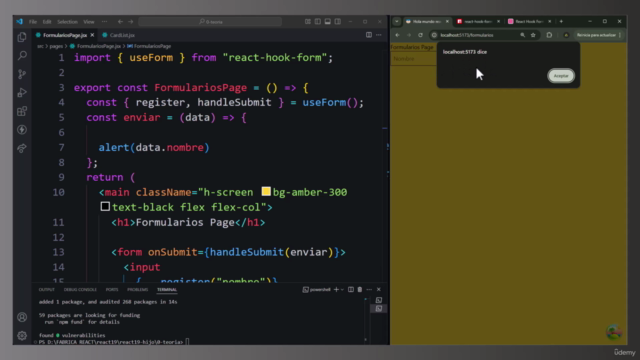Open the share-arrow extension icon in activity bar
Image resolution: width=640 pixels, height=360 pixels.
(22, 148)
